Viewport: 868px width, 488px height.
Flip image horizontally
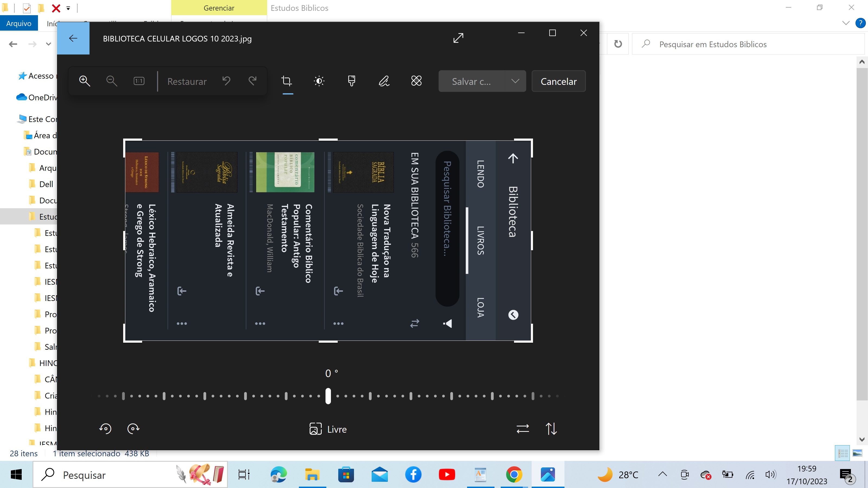523,429
